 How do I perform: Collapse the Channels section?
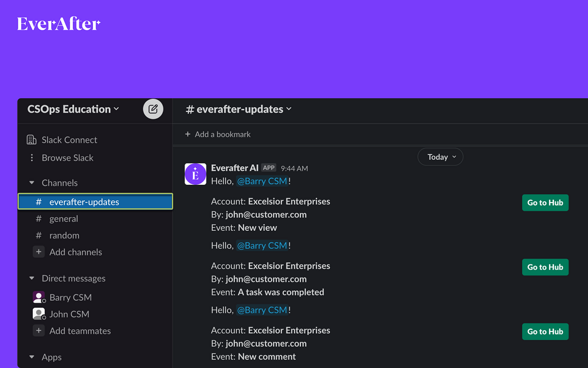coord(32,183)
